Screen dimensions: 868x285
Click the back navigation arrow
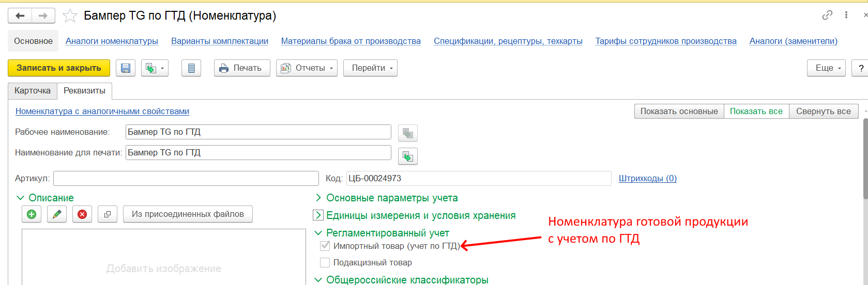(20, 16)
